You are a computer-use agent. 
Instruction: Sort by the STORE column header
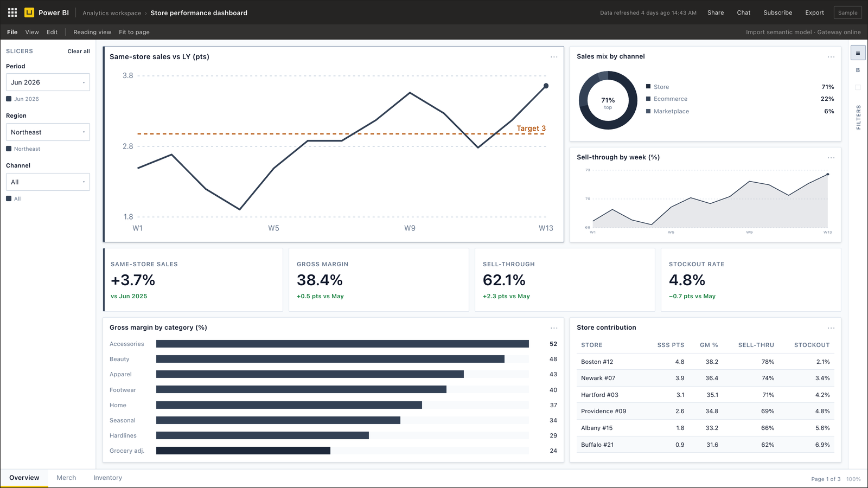point(592,345)
